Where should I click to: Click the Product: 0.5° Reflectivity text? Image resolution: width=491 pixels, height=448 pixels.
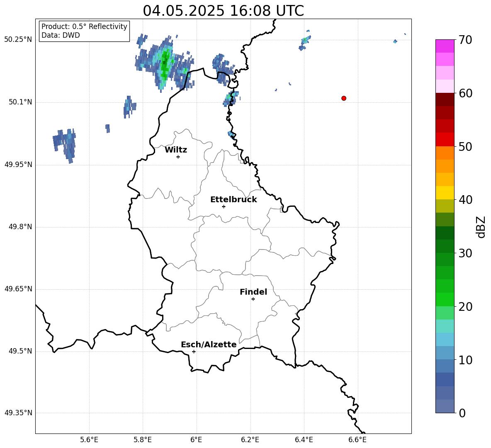tap(84, 26)
